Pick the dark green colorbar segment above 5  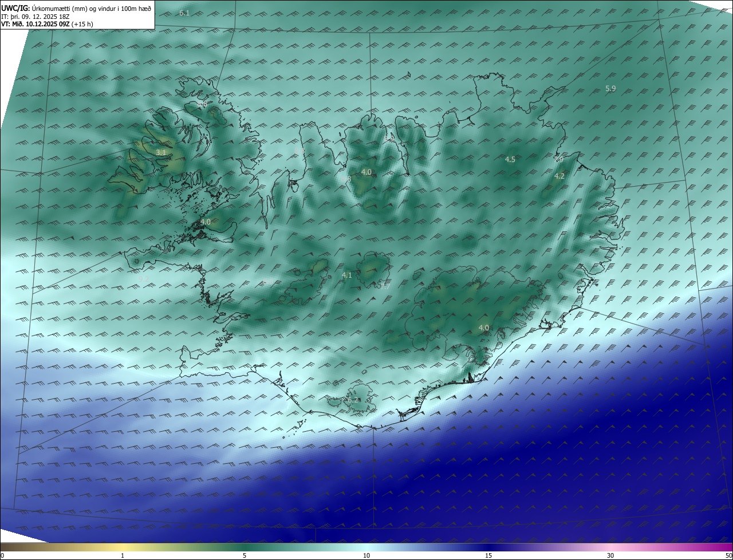tap(245, 547)
